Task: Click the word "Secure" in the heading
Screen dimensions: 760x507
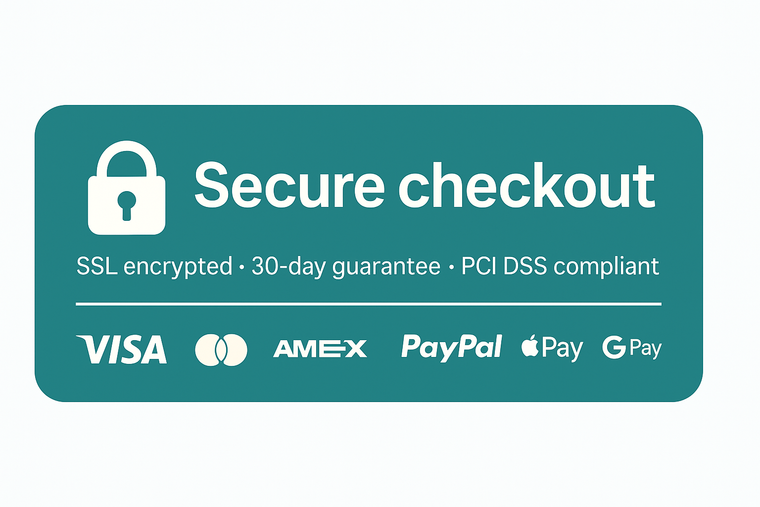Action: click(x=289, y=186)
